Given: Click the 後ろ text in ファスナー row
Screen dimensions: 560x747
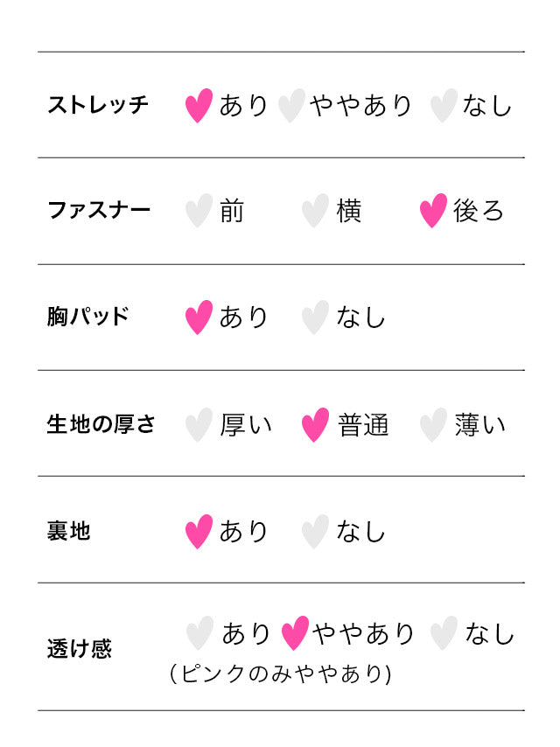Looking at the screenshot, I should tap(479, 212).
